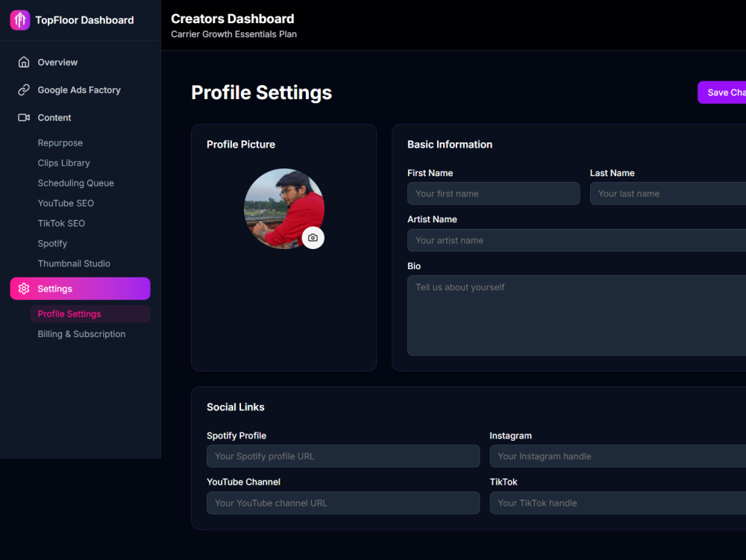Click the TikTok label in Social Links
Image resolution: width=746 pixels, height=560 pixels.
[x=504, y=482]
